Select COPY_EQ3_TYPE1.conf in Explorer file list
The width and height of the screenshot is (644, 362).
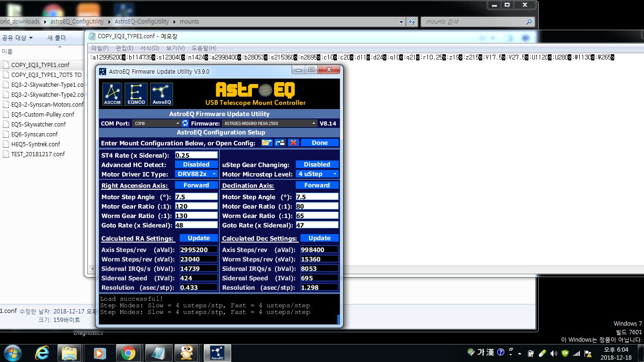40,65
